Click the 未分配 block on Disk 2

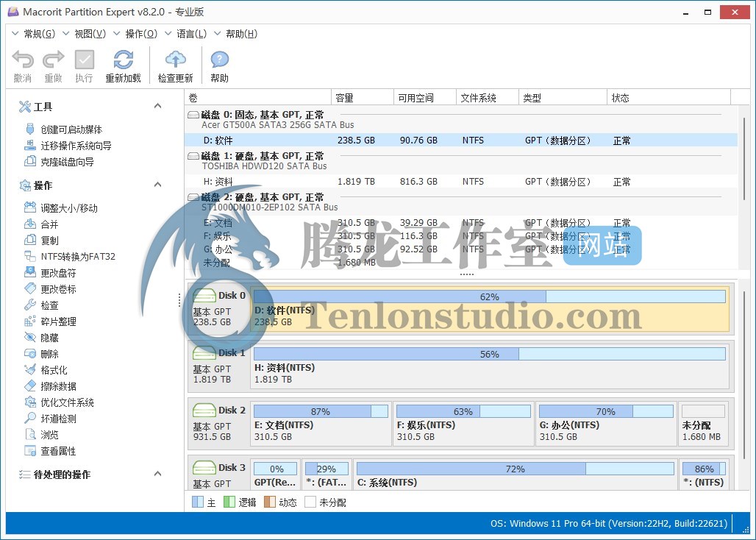coord(703,424)
